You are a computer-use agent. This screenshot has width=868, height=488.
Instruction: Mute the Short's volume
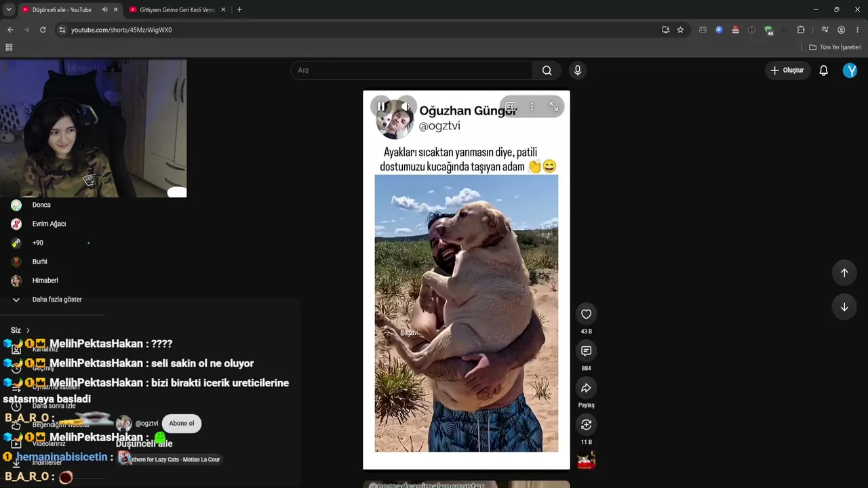[x=406, y=106]
